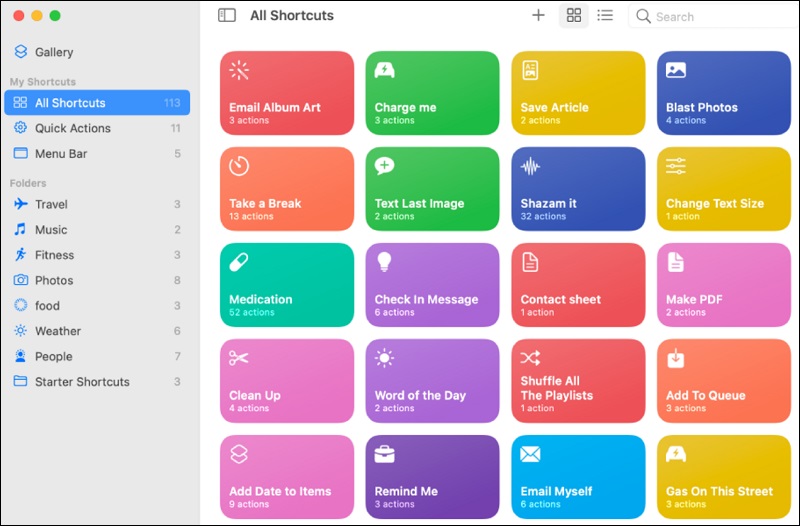Open the Music folder
Viewport: 800px width, 526px height.
point(51,230)
